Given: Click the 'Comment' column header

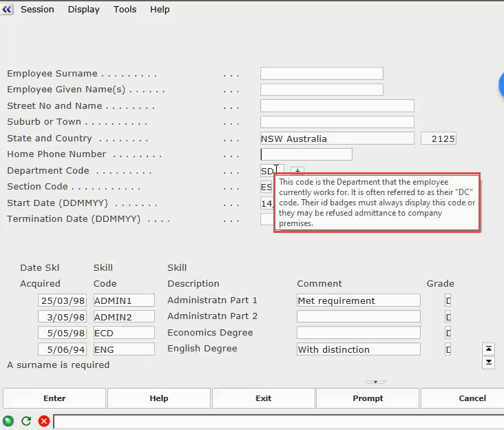Looking at the screenshot, I should (319, 283).
